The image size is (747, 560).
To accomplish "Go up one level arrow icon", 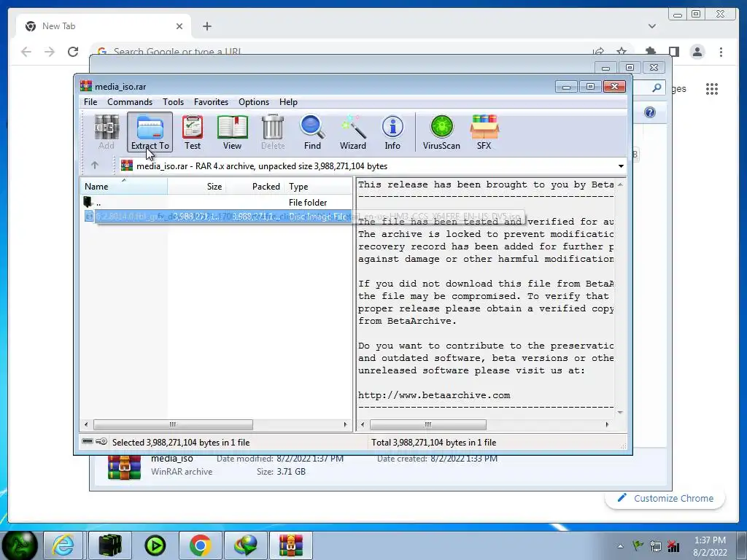I will pos(95,166).
